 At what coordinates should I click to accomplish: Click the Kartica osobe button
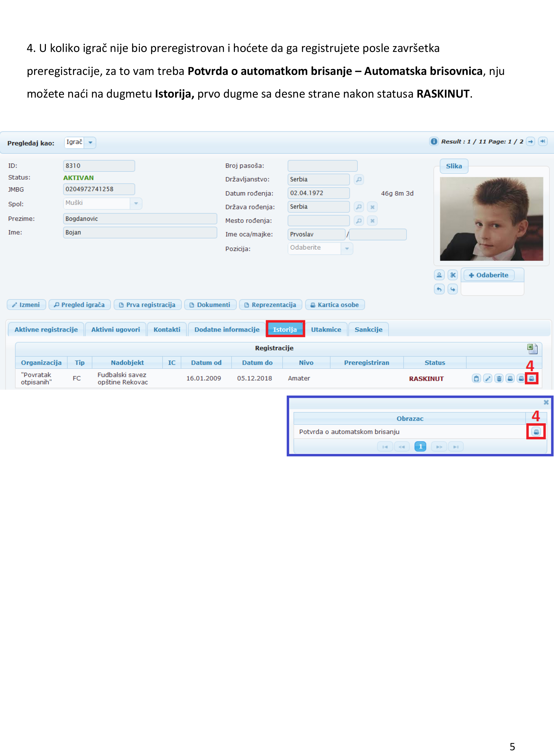click(x=335, y=305)
